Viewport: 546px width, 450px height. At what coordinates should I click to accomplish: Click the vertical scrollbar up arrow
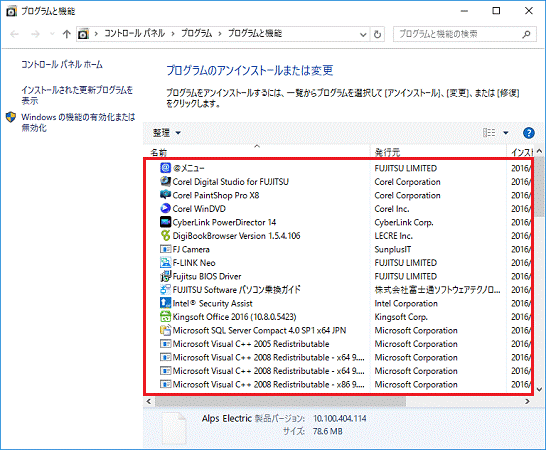539,151
